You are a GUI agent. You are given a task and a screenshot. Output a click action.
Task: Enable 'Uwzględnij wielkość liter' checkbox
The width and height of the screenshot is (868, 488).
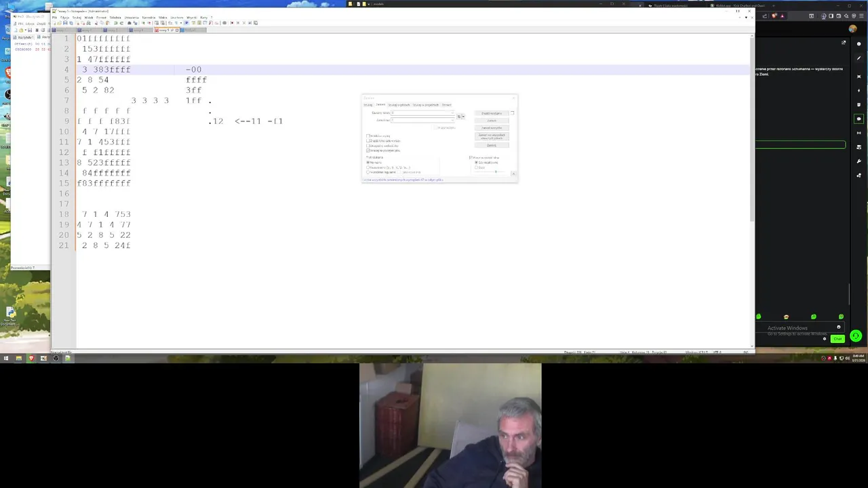pyautogui.click(x=368, y=146)
